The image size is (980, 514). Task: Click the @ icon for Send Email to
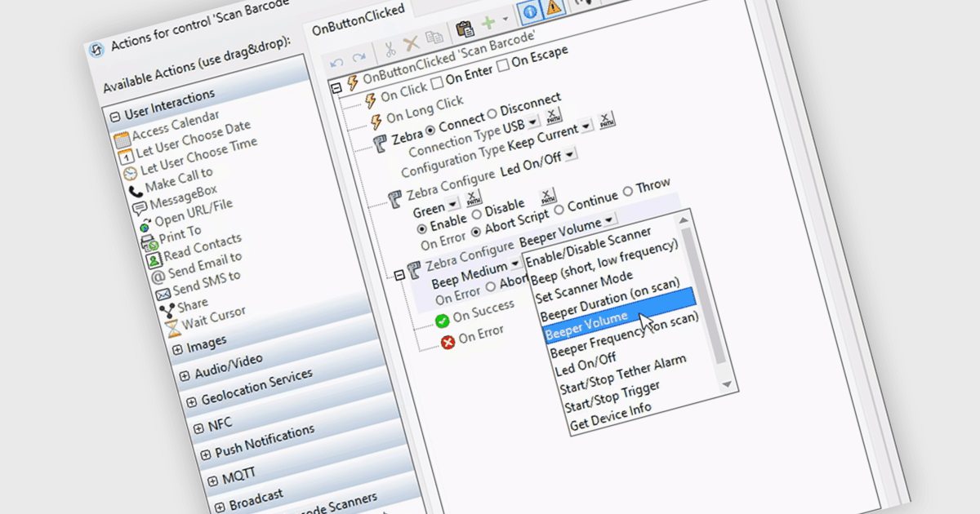[158, 277]
